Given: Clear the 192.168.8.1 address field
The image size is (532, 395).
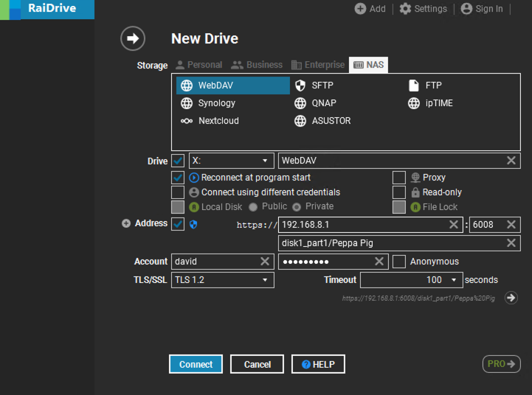Looking at the screenshot, I should (x=454, y=224).
